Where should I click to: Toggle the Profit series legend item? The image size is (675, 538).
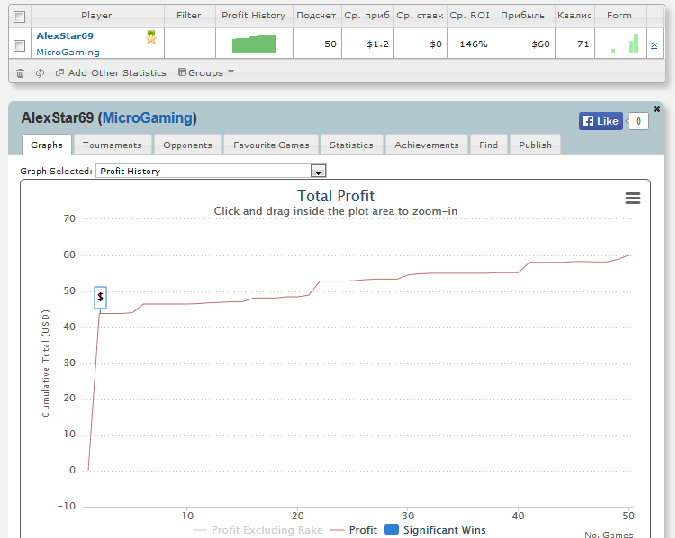[x=353, y=530]
